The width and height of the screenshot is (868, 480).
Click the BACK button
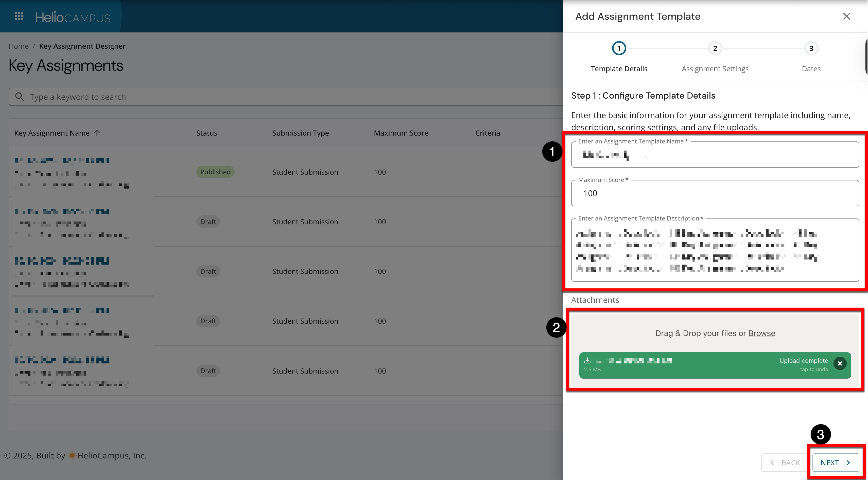click(x=785, y=463)
